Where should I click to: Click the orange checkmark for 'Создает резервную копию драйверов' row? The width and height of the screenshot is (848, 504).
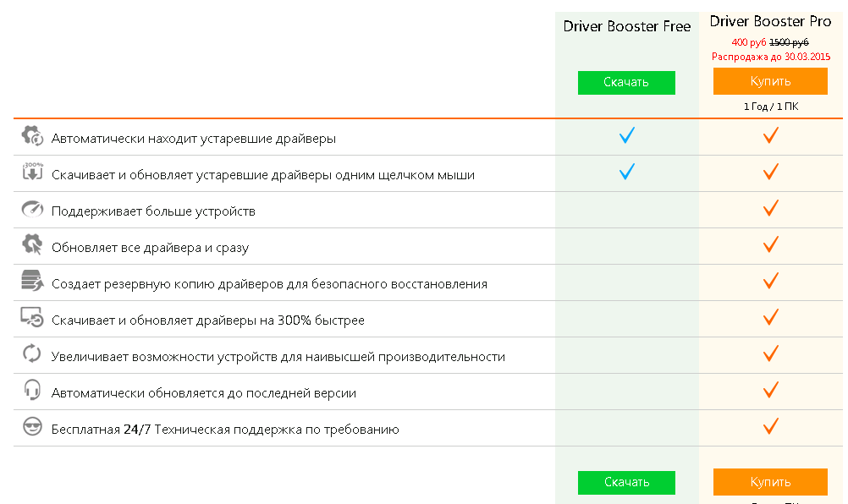(771, 281)
